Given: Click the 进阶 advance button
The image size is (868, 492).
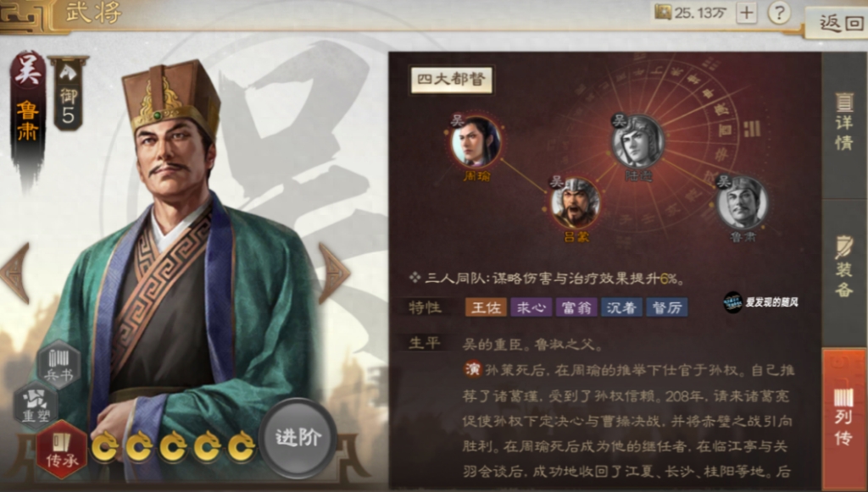Looking at the screenshot, I should (x=298, y=438).
